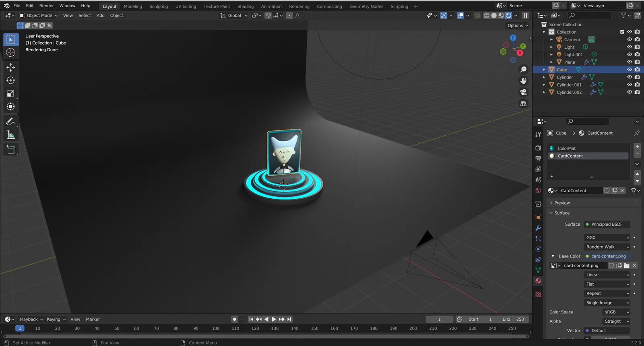Click the viewport Options button
This screenshot has width=644, height=346.
(x=517, y=25)
